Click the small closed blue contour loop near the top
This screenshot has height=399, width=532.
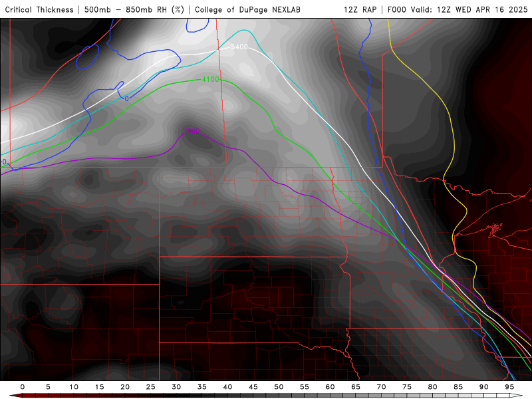88,57
